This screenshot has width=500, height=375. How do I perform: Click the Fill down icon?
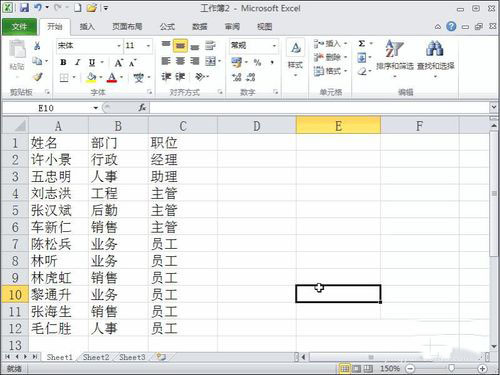pyautogui.click(x=362, y=58)
